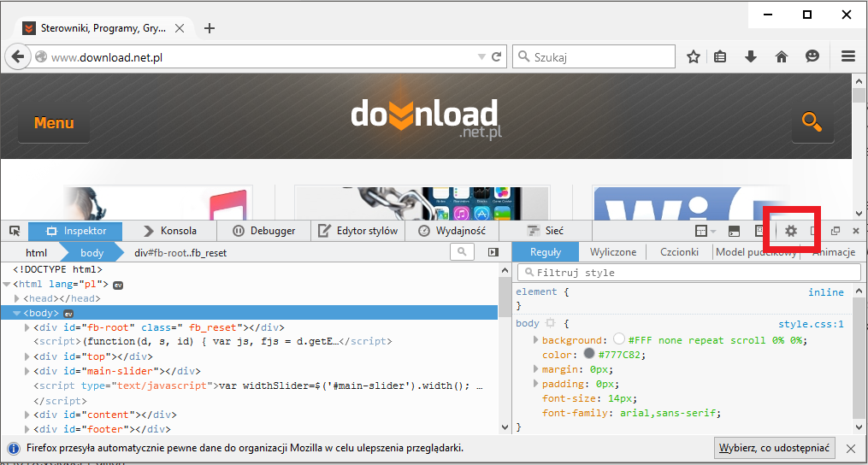The height and width of the screenshot is (465, 868).
Task: Open the Firefox Hello smiley icon
Action: (x=812, y=56)
